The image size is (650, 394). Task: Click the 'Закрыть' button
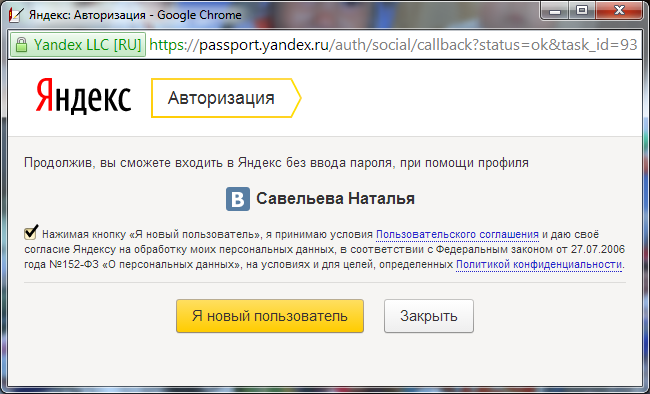pyautogui.click(x=429, y=316)
